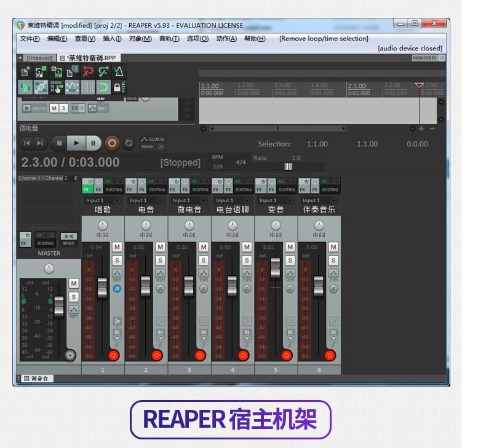
Task: Click the Save project toolbar icon
Action: [57, 72]
